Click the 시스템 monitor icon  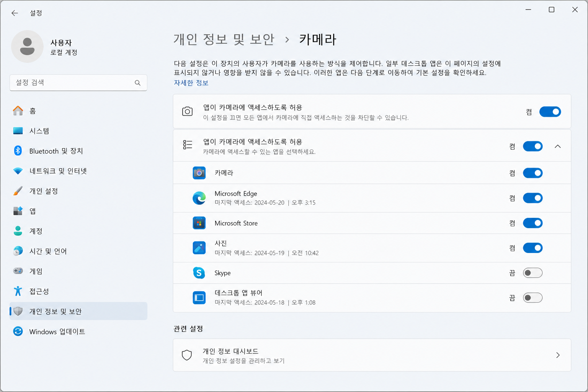pos(18,131)
